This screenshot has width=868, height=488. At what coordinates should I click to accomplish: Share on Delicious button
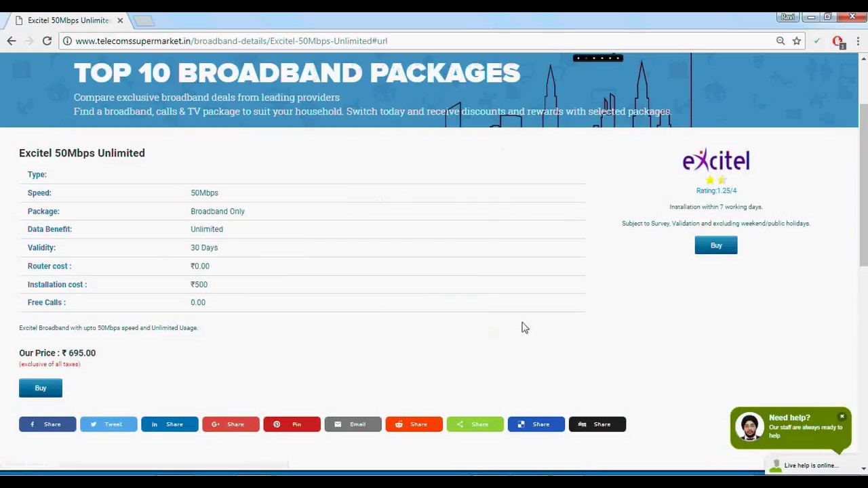(536, 424)
